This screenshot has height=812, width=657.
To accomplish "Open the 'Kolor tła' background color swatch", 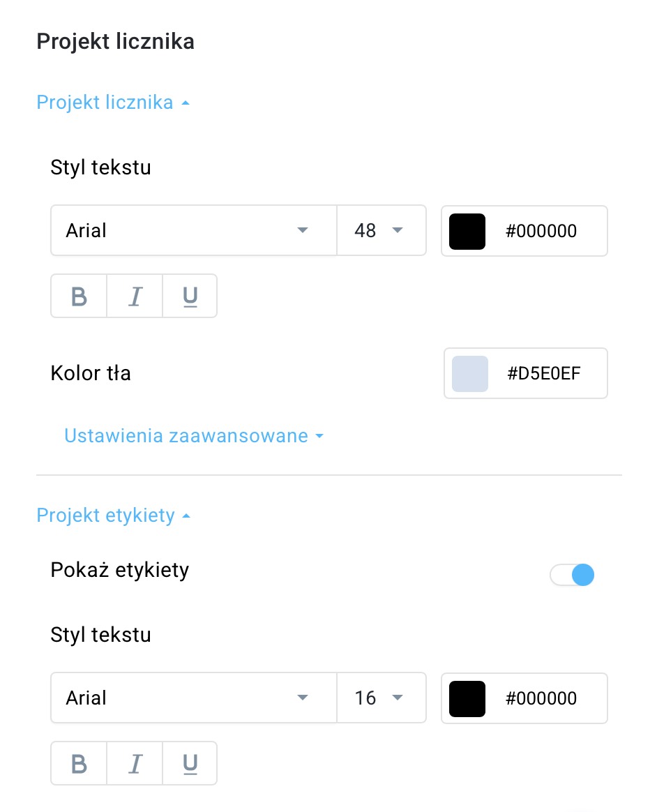I will (470, 373).
